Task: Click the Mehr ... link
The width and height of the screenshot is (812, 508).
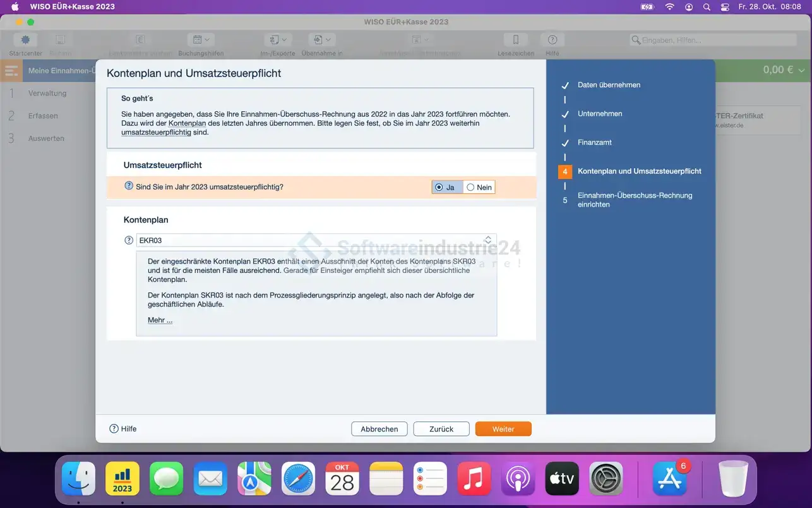Action: coord(160,320)
